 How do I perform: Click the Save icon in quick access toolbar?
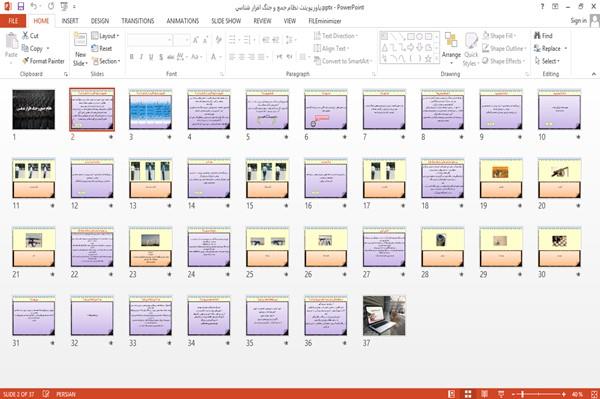pos(21,7)
